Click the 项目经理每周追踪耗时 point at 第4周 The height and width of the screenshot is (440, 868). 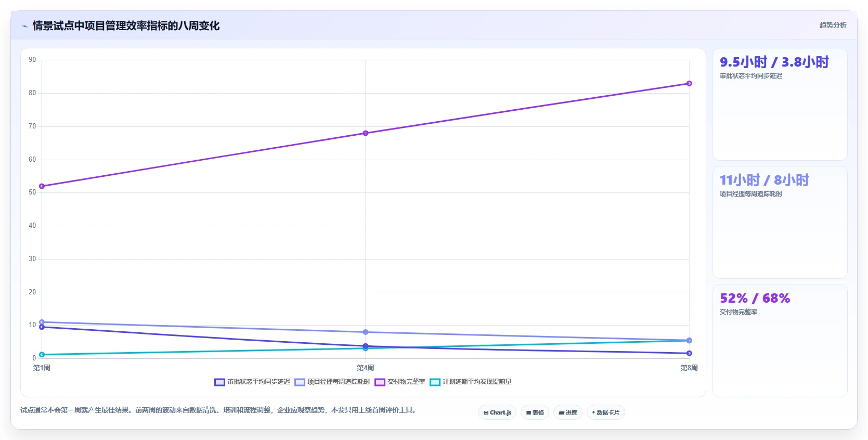click(x=366, y=332)
